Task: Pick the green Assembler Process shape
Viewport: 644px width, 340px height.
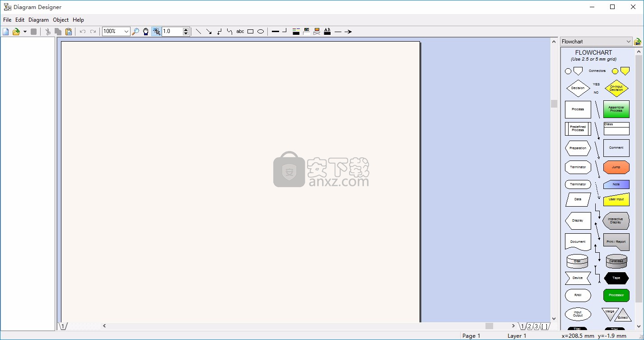Action: (616, 109)
